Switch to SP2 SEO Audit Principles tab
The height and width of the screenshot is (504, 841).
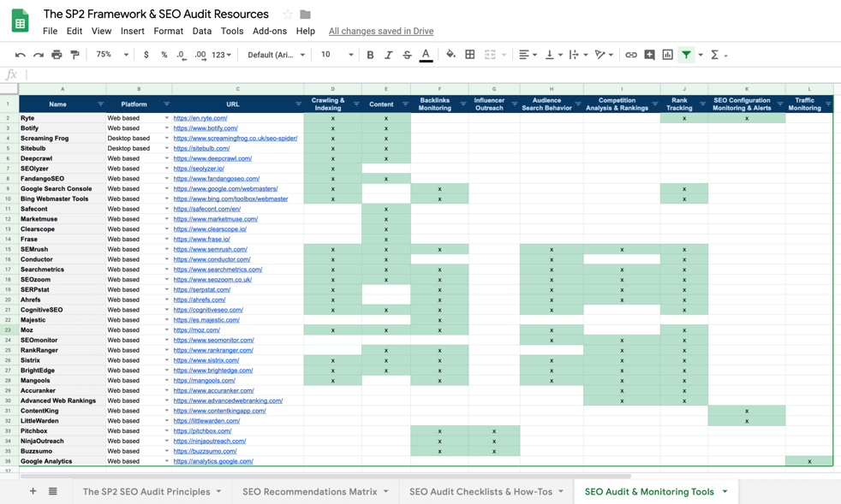coord(146,492)
